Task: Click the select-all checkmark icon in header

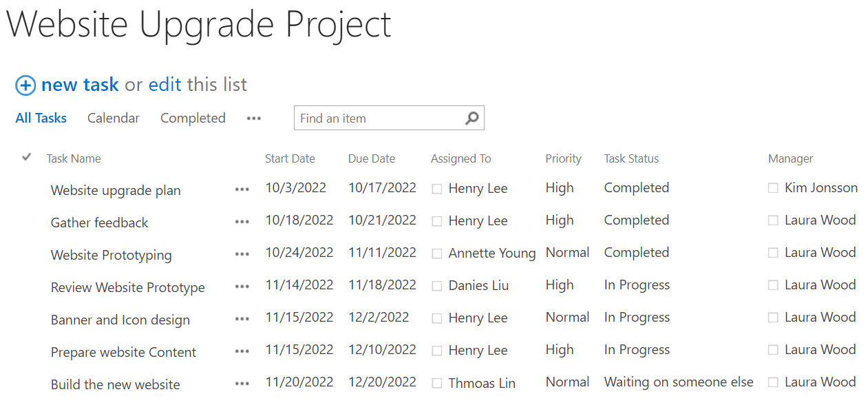Action: click(x=27, y=157)
